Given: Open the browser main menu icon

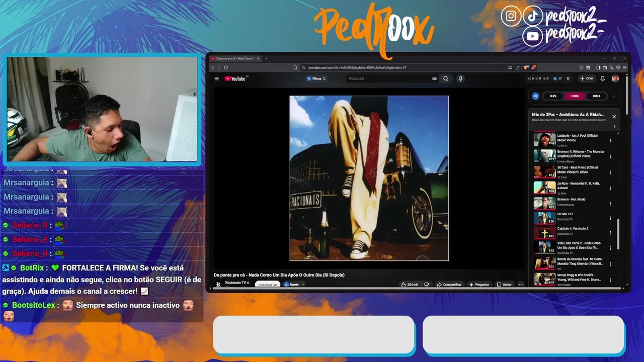Looking at the screenshot, I should click(625, 67).
